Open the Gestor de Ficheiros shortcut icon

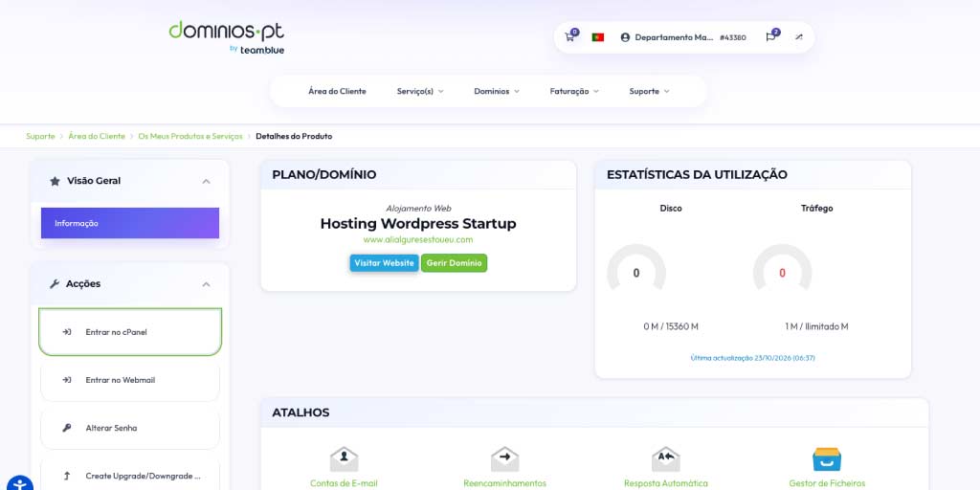(x=827, y=458)
